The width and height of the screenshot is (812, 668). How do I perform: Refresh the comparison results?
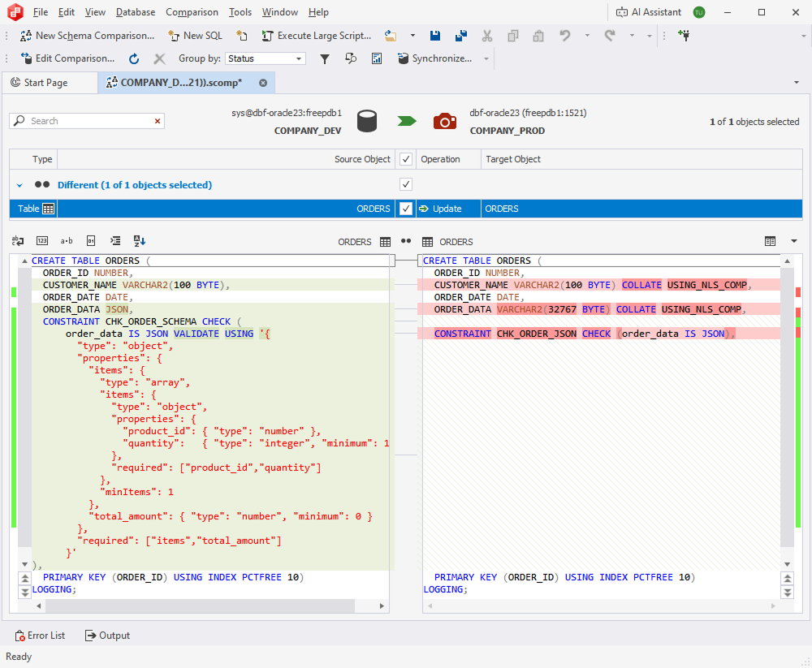(x=134, y=58)
